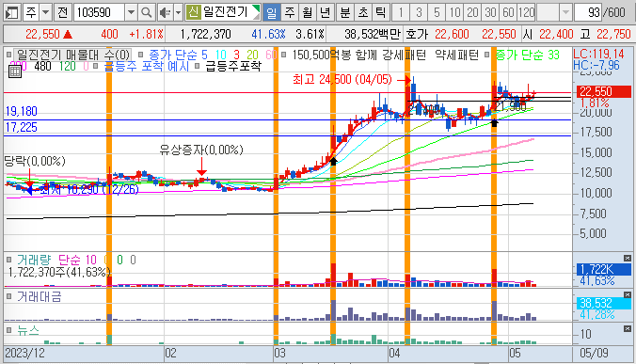Open the empty interval dropdown after 120

[x=565, y=12]
